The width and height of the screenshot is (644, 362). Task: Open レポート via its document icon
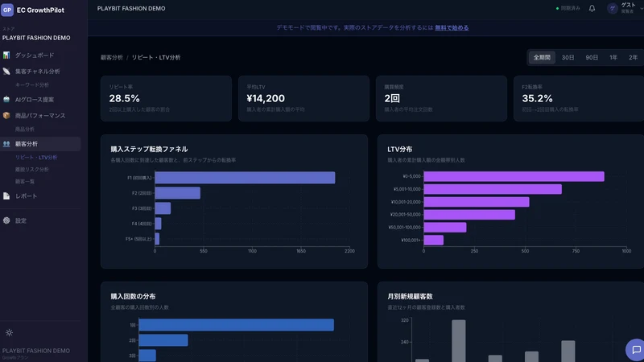pos(6,196)
